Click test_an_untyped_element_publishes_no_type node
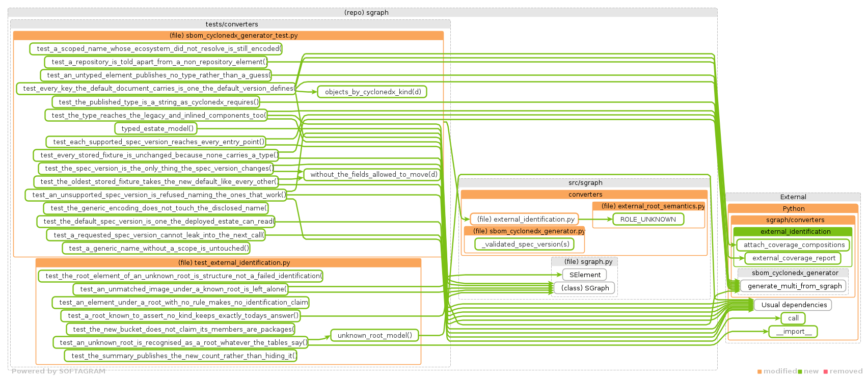 tap(156, 75)
